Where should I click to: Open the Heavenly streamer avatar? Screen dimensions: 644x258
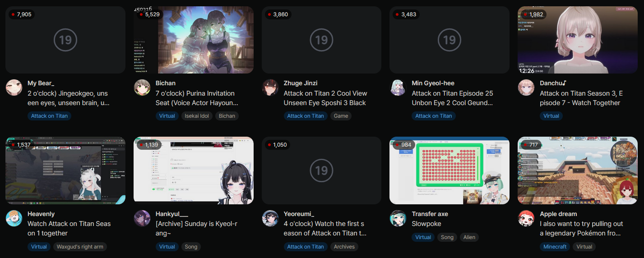[x=14, y=218]
